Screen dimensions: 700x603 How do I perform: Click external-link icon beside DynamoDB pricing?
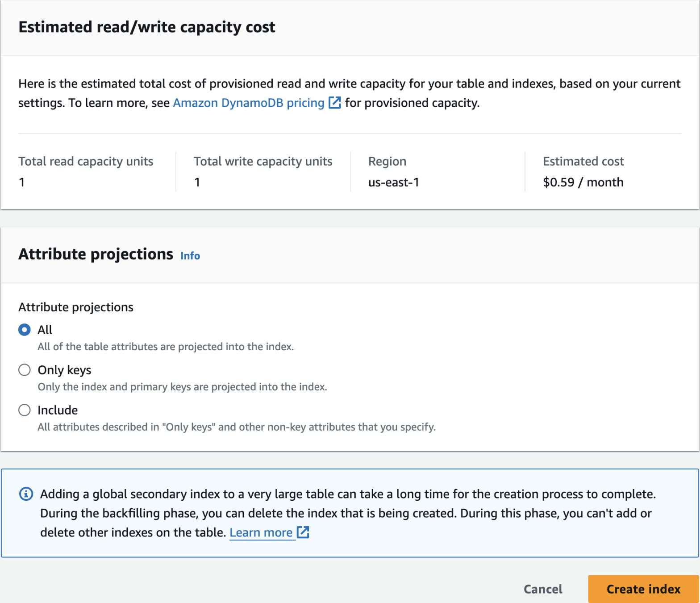pyautogui.click(x=335, y=103)
